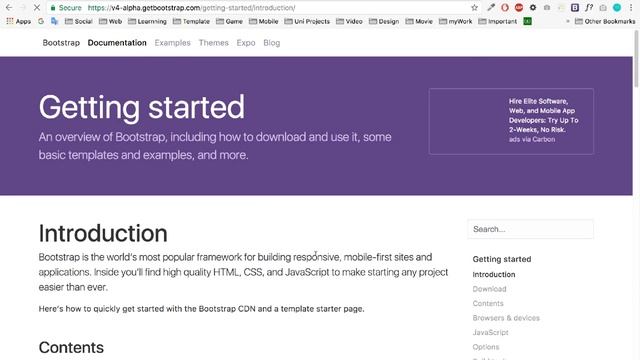
Task: Jump to JavaScript in the sidebar
Action: [491, 333]
